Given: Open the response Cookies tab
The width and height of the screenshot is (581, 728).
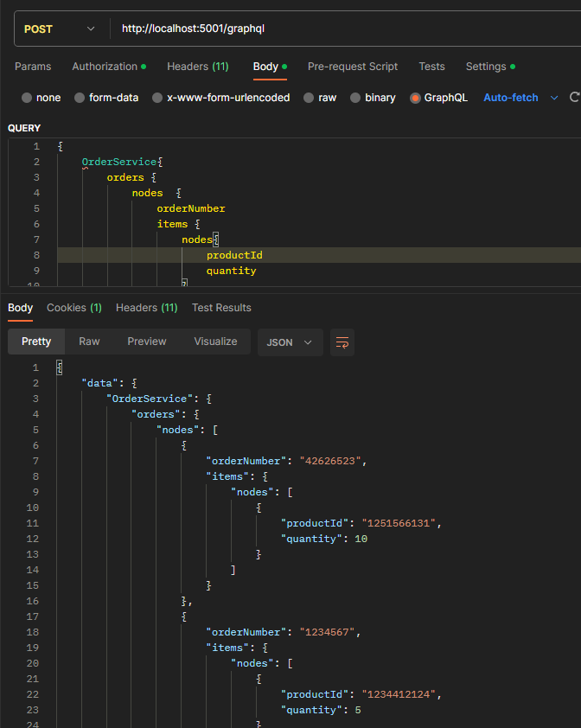Looking at the screenshot, I should click(74, 308).
